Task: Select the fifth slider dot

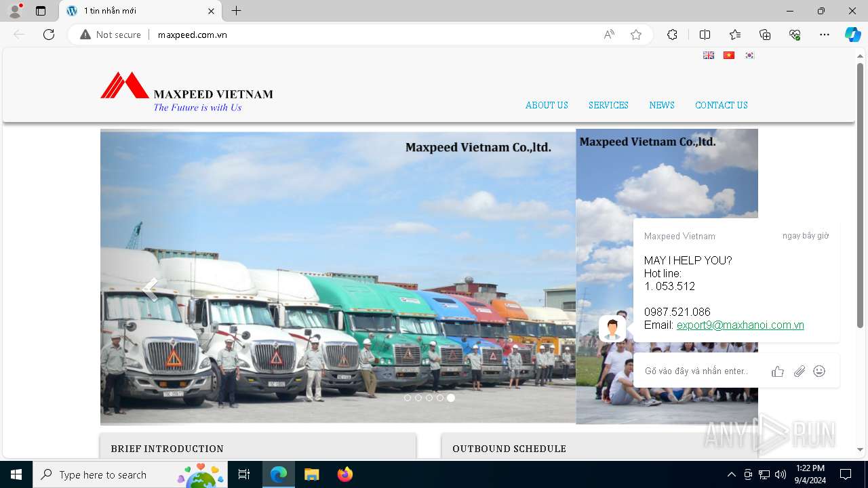Action: click(451, 398)
